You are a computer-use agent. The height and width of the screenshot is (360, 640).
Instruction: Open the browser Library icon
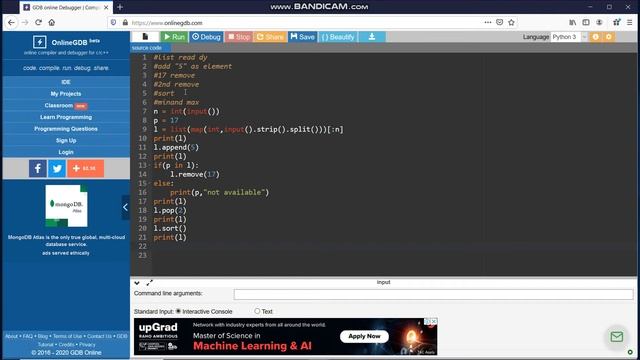(573, 23)
